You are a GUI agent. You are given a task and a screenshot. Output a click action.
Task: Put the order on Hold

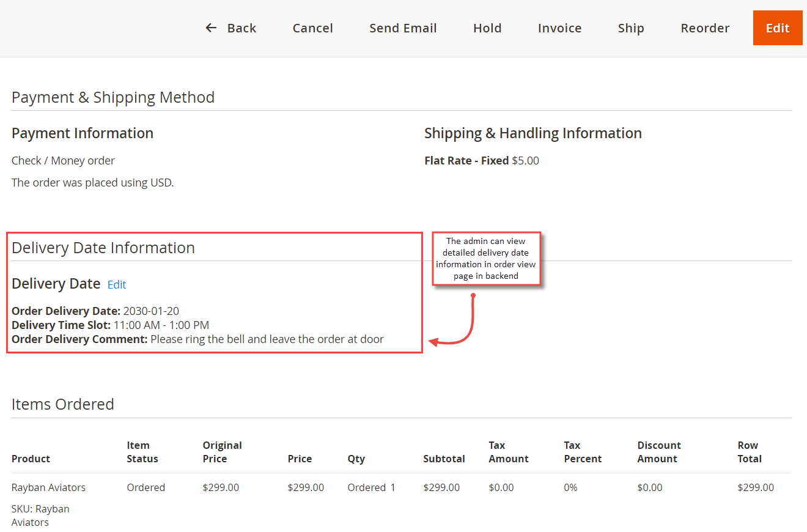pos(487,28)
